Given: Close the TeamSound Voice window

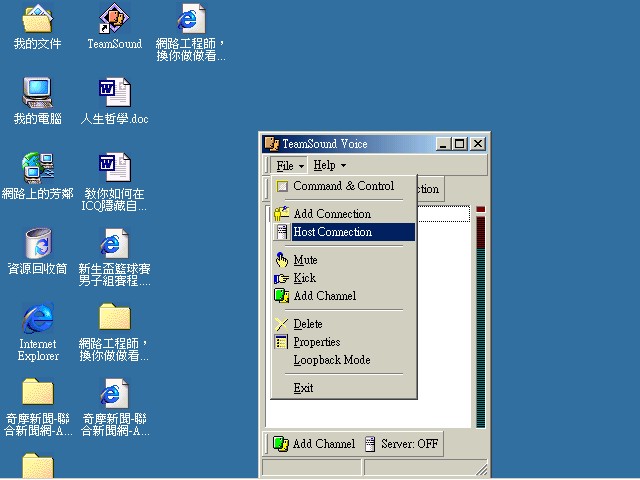Looking at the screenshot, I should 478,144.
